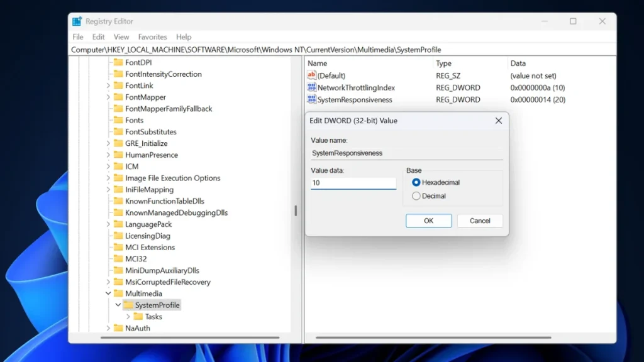Cancel the Edit DWORD dialog
Screen dimensions: 644x362
coord(480,221)
